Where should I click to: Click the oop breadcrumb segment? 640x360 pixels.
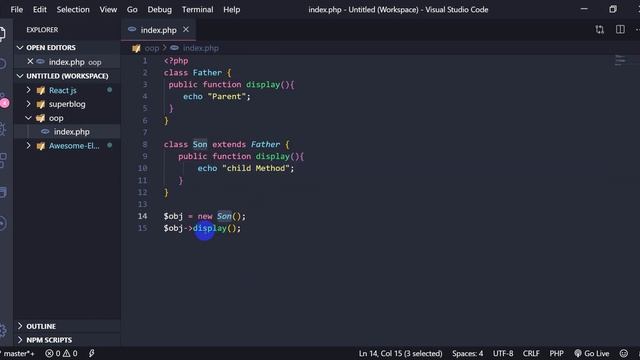pyautogui.click(x=152, y=48)
